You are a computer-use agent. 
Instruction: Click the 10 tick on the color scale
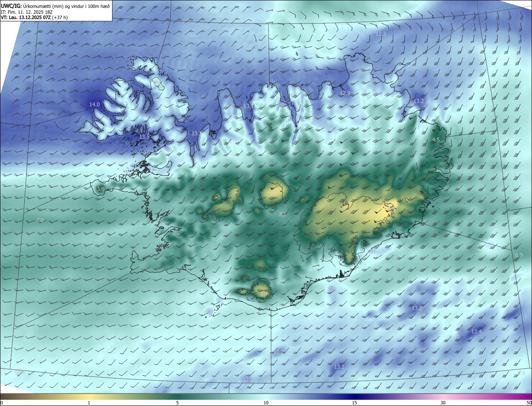click(266, 403)
